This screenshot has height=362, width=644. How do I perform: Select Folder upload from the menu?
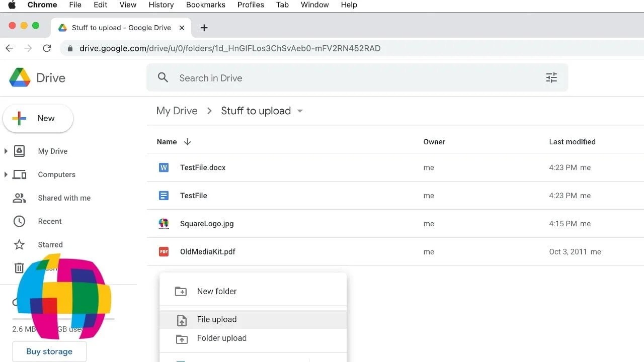pyautogui.click(x=221, y=338)
